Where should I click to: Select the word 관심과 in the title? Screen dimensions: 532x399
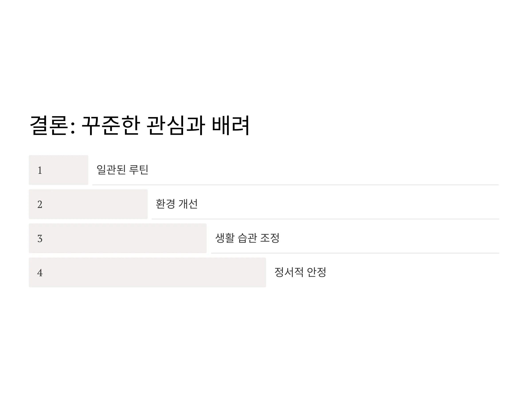coord(176,125)
